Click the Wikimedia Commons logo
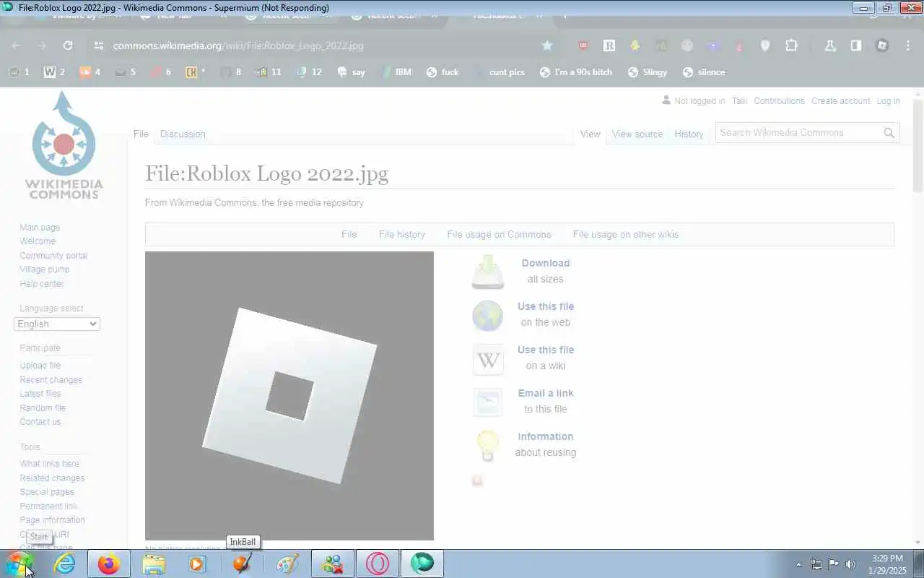 64,145
